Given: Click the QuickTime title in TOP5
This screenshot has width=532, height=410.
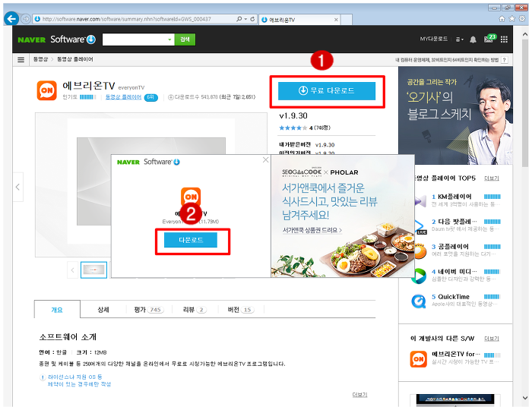Looking at the screenshot, I should [x=453, y=296].
